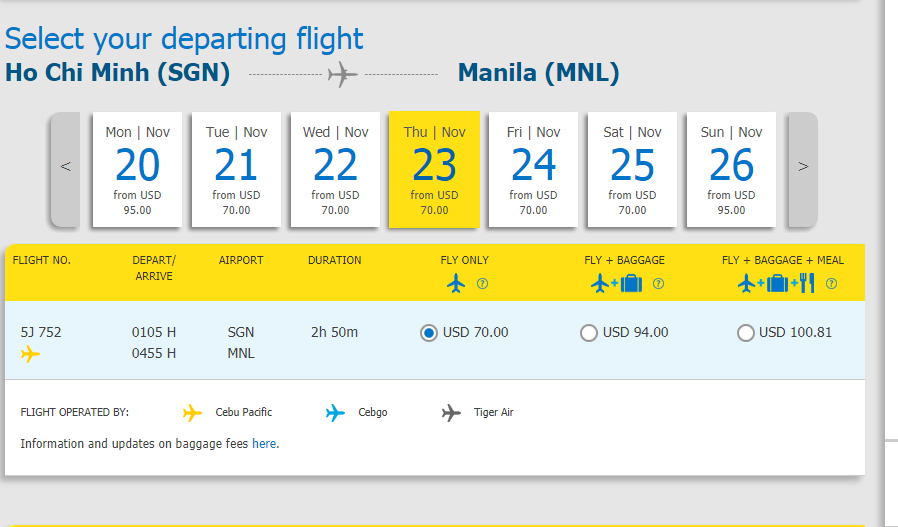This screenshot has height=527, width=898.
Task: Click the gray Tiger Air plane icon
Action: click(x=452, y=412)
